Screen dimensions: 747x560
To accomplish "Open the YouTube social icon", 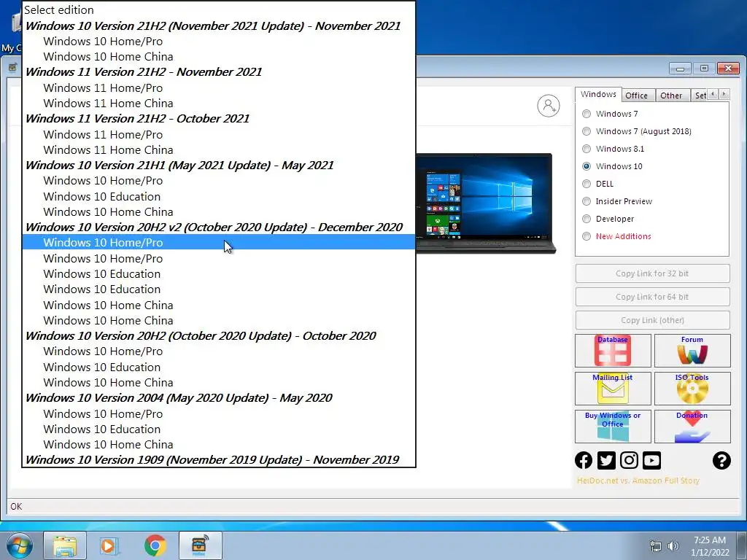I will [651, 460].
